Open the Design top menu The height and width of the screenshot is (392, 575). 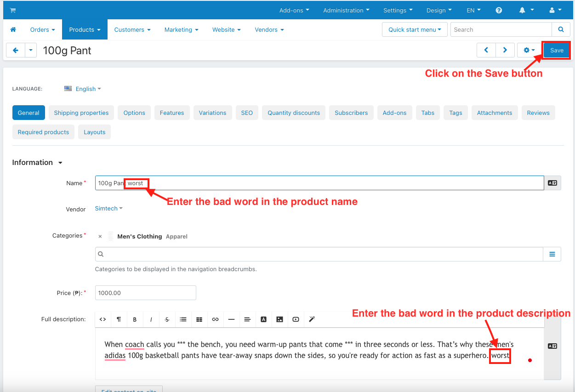439,10
